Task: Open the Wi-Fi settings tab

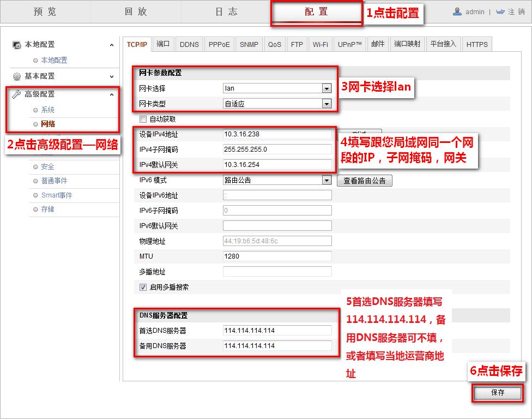Action: point(321,44)
